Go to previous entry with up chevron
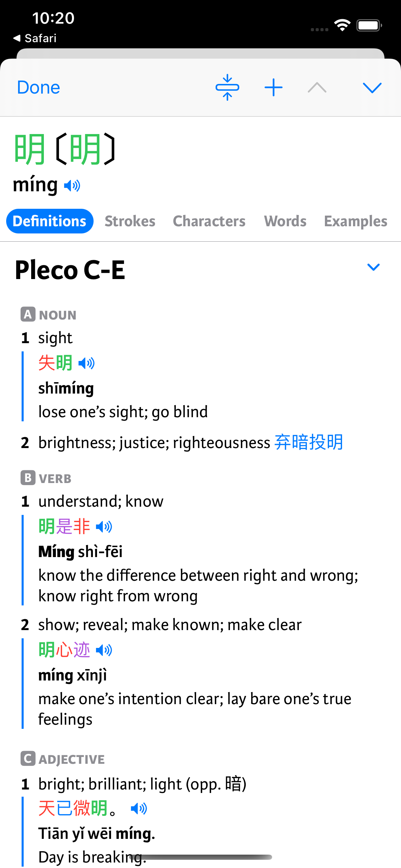 [317, 88]
